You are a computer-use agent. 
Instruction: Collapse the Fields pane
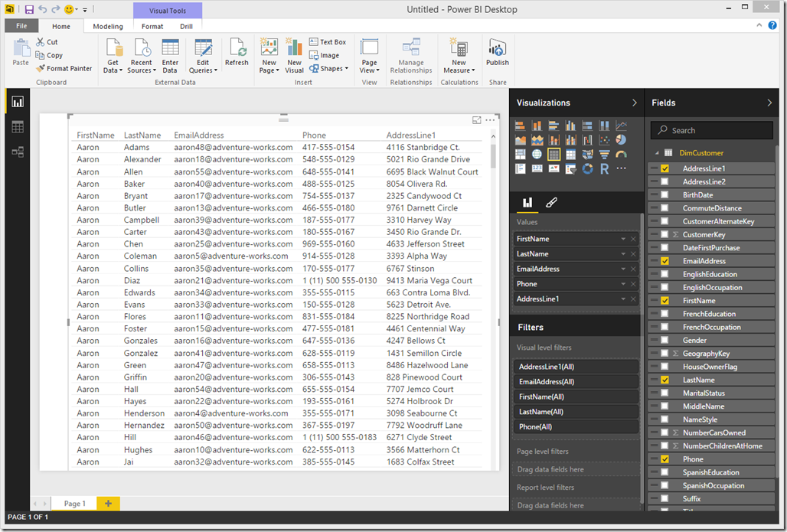tap(769, 103)
